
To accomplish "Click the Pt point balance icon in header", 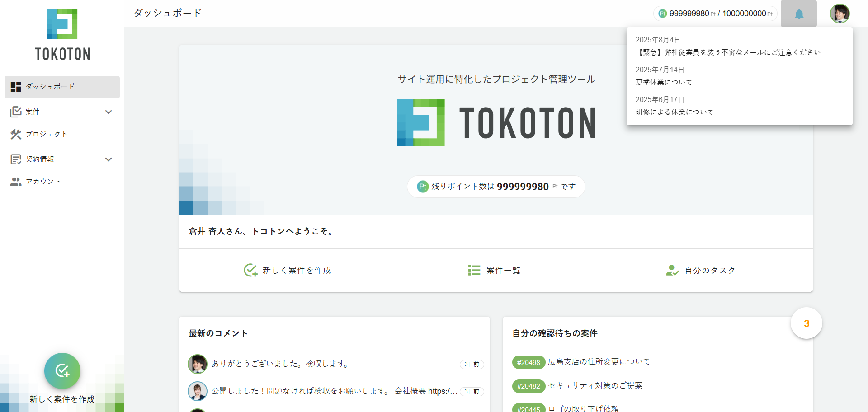I will (x=663, y=14).
